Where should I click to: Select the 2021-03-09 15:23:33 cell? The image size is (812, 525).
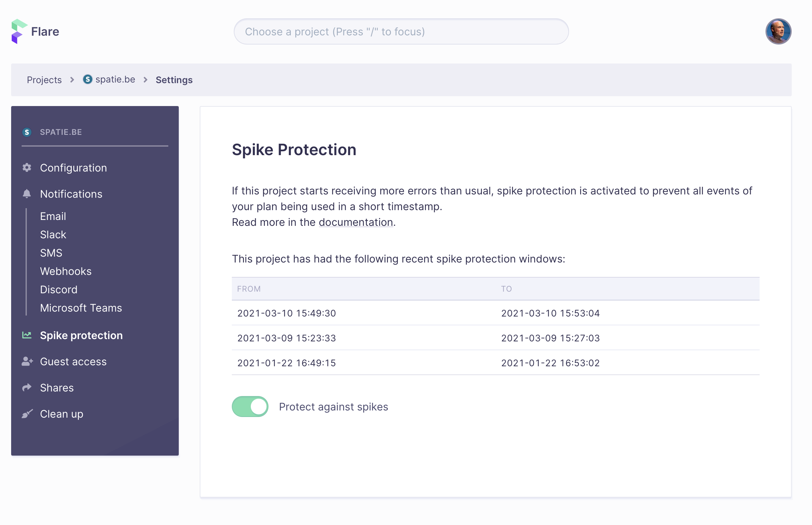pos(286,338)
